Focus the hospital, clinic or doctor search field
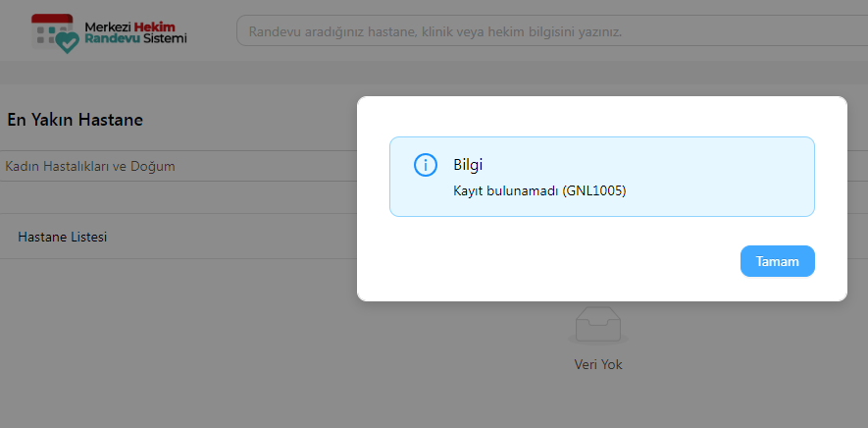 tap(549, 31)
